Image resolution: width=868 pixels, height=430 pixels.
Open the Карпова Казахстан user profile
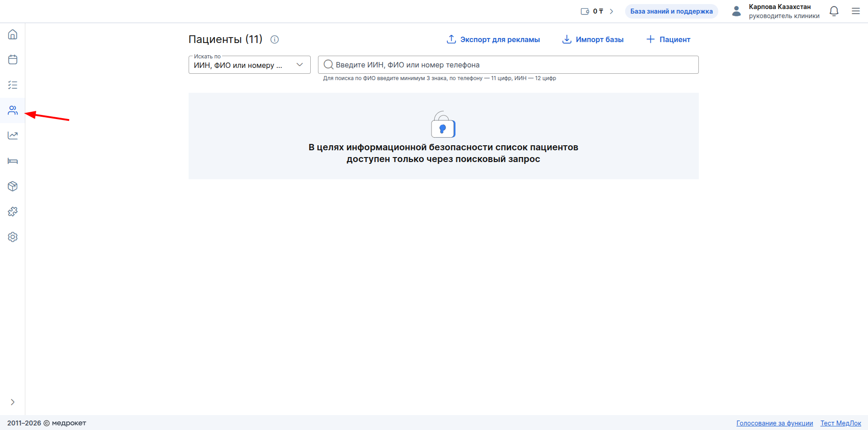tap(776, 11)
